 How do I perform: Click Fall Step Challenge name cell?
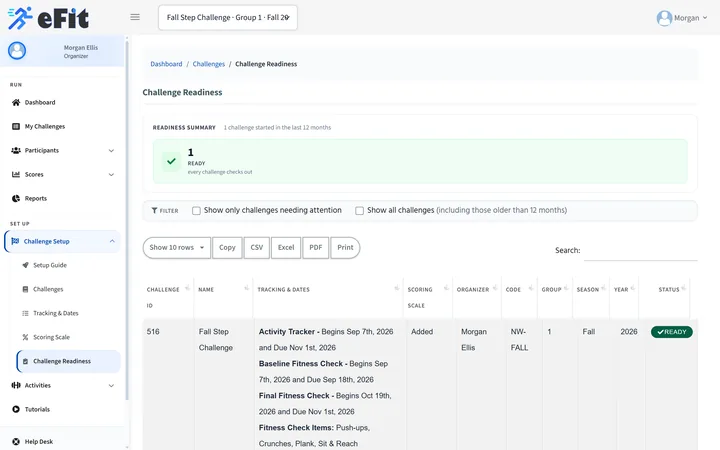click(x=216, y=340)
